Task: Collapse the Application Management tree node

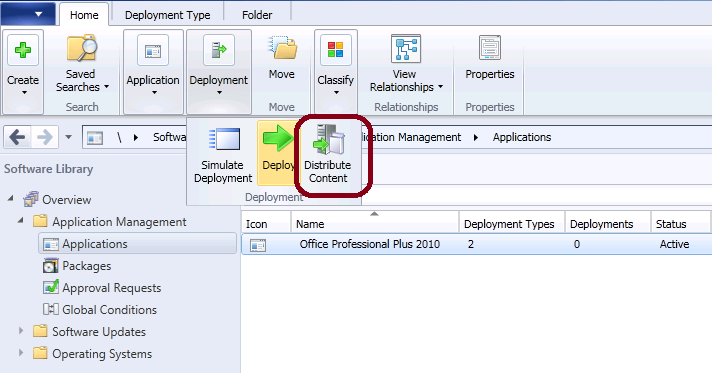Action: [20, 220]
